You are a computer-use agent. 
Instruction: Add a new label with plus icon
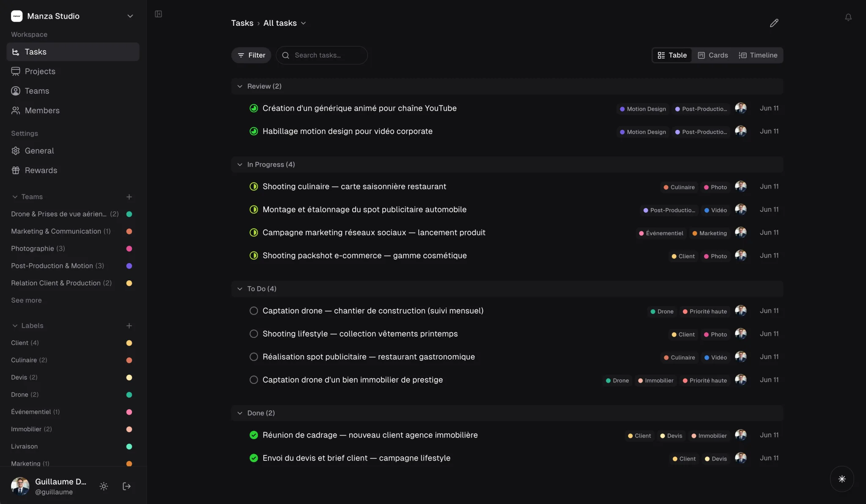(x=129, y=326)
